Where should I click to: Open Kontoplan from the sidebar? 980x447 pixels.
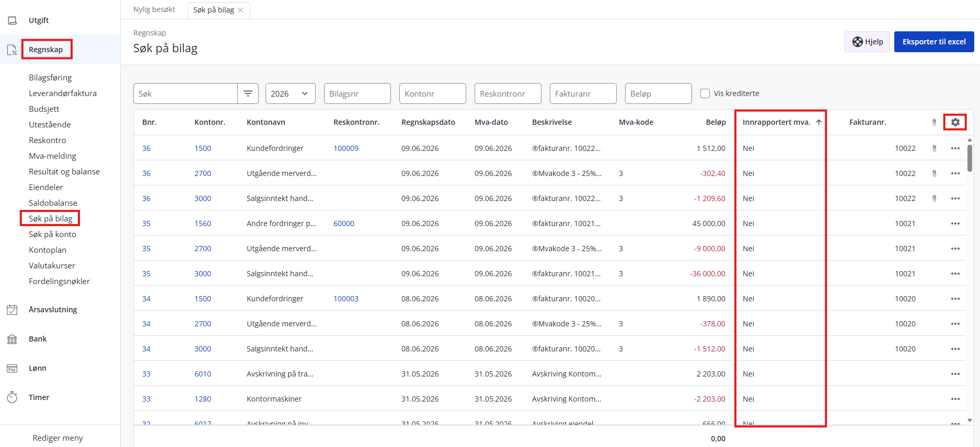coord(48,250)
